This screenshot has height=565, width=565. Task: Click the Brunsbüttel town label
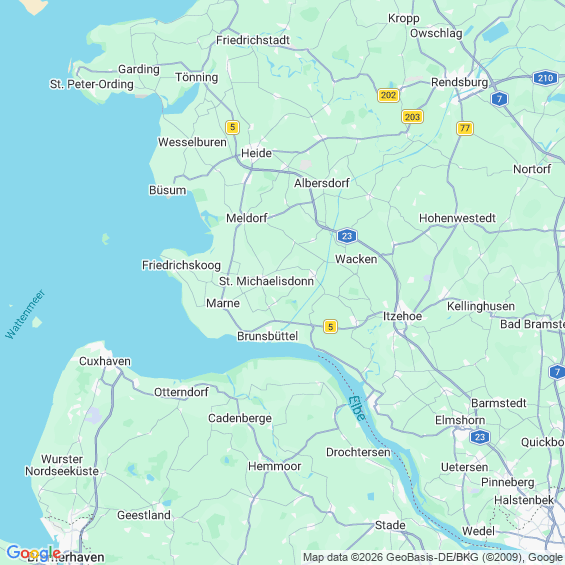[x=267, y=336]
